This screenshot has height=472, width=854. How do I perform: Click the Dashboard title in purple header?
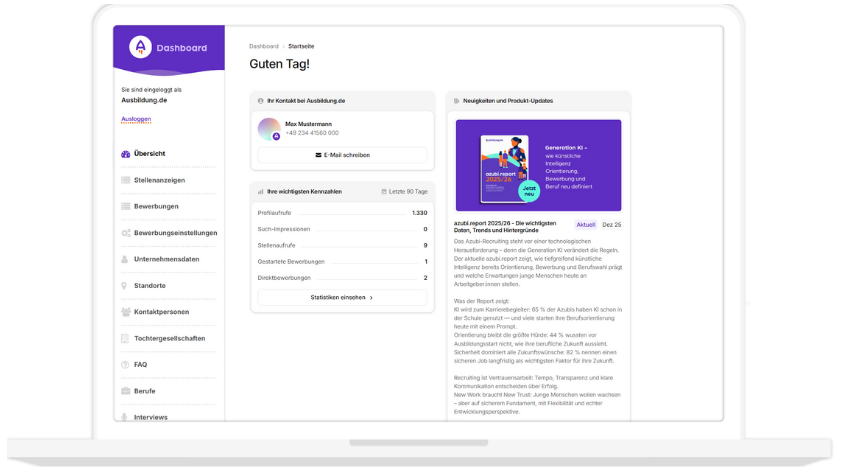[x=182, y=48]
